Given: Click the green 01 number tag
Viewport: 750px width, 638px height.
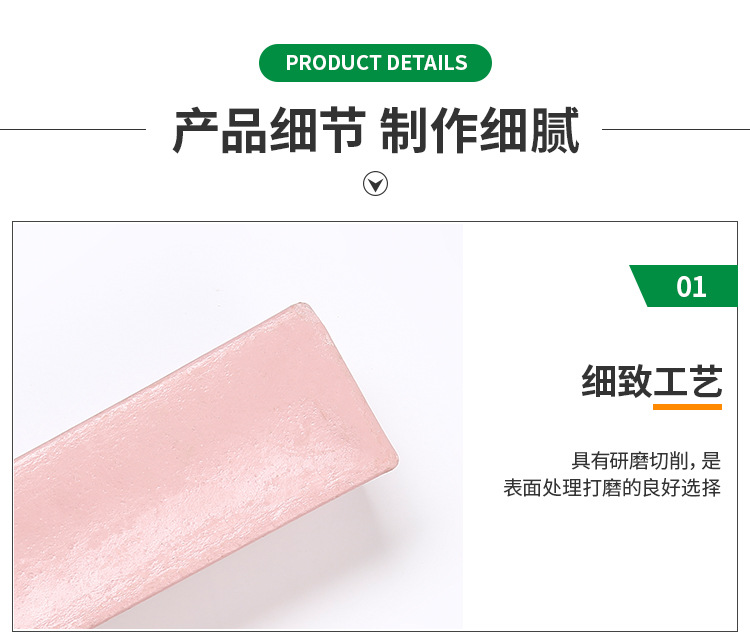Looking at the screenshot, I should 684,286.
